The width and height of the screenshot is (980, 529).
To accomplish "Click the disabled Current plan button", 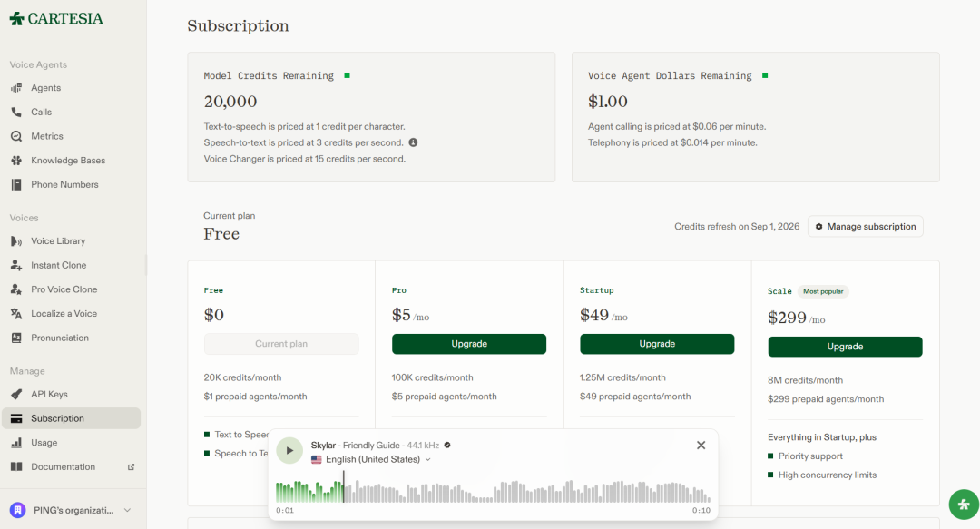I will click(281, 344).
